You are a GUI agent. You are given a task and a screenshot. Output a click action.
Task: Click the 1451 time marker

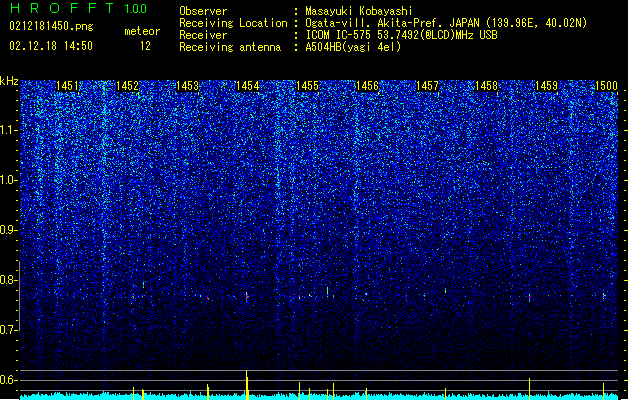pos(67,86)
